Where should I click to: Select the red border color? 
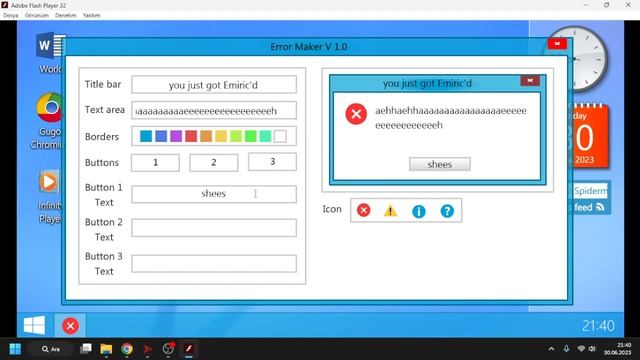[x=191, y=136]
